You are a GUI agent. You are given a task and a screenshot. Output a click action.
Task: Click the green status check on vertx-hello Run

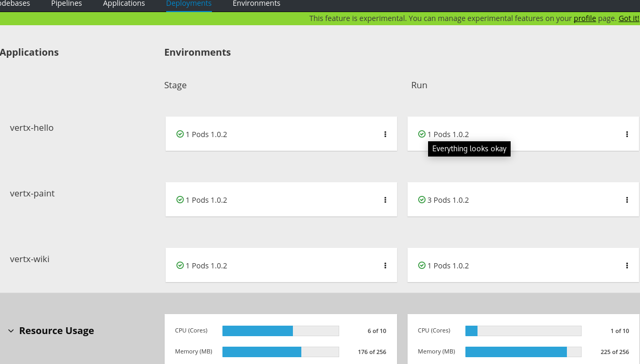pos(421,134)
